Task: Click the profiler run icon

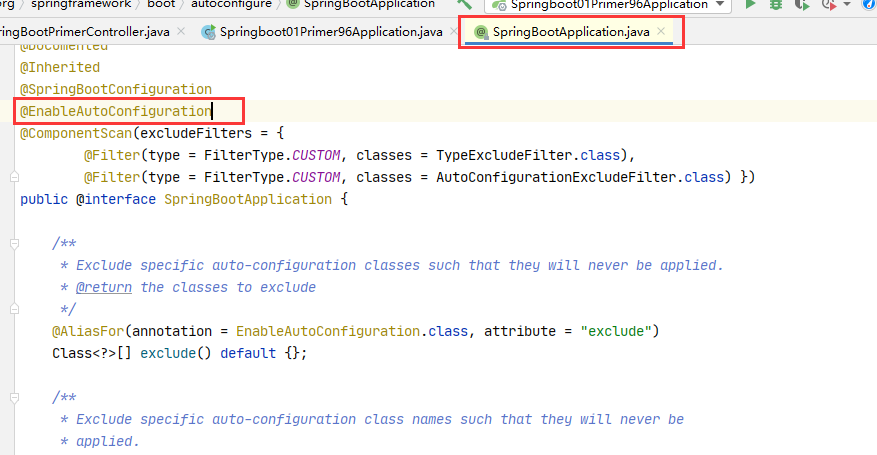Action: (828, 5)
